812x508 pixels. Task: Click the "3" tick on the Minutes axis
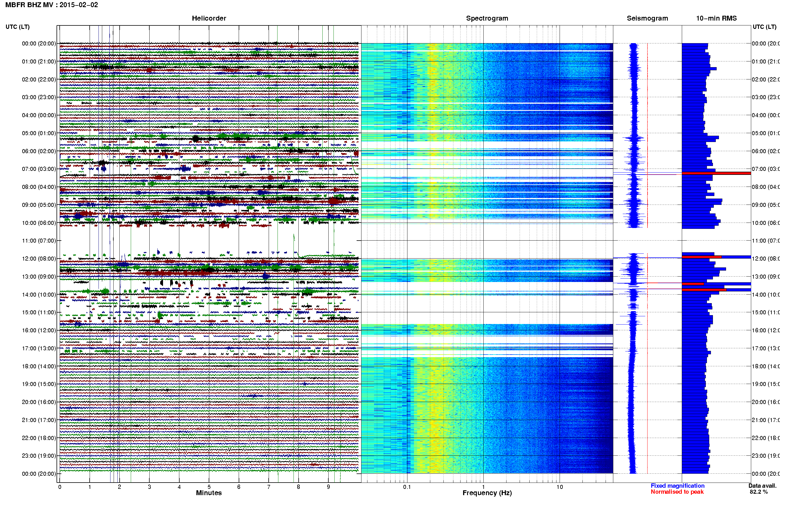[149, 487]
